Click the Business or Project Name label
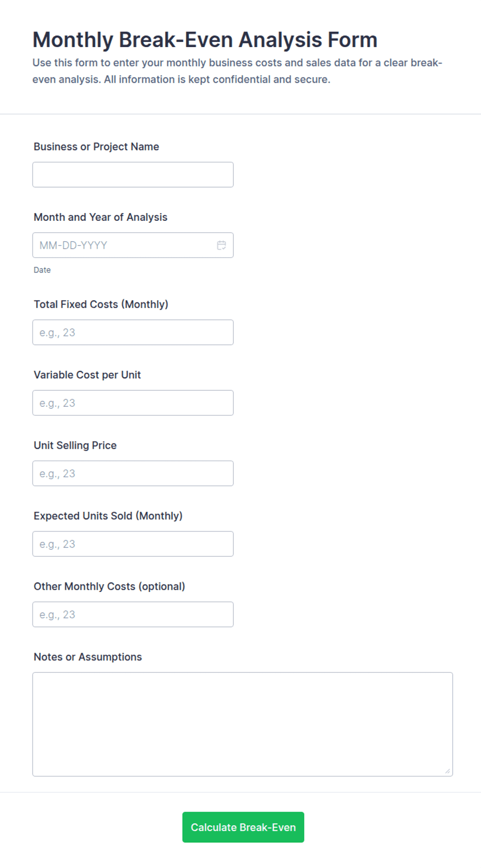This screenshot has width=481, height=868. coord(96,147)
